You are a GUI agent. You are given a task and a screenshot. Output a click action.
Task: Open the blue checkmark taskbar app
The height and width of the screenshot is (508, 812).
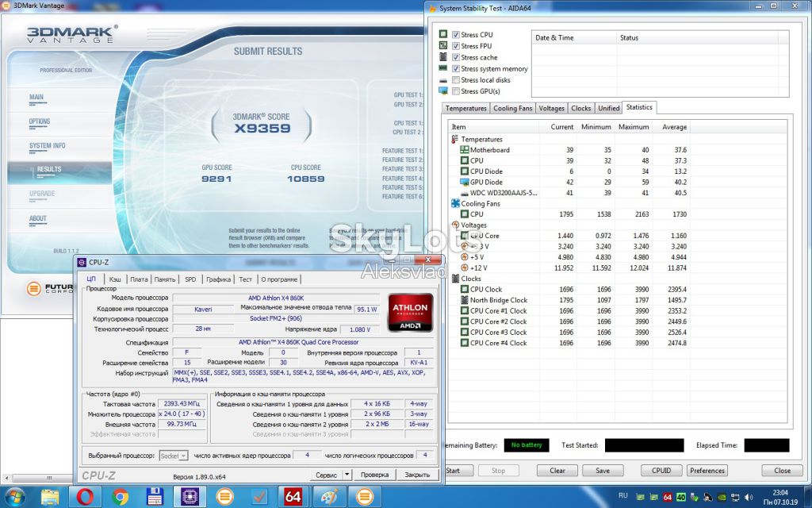point(259,497)
